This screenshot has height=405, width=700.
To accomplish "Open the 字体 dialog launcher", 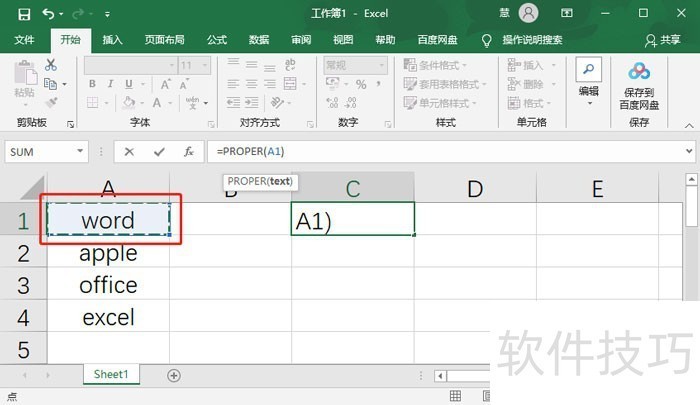I will [x=211, y=125].
